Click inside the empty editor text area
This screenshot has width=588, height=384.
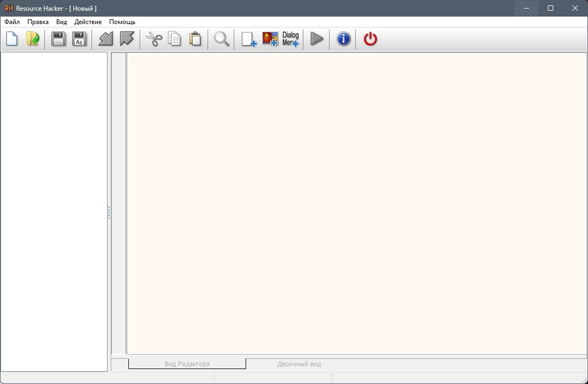click(357, 203)
